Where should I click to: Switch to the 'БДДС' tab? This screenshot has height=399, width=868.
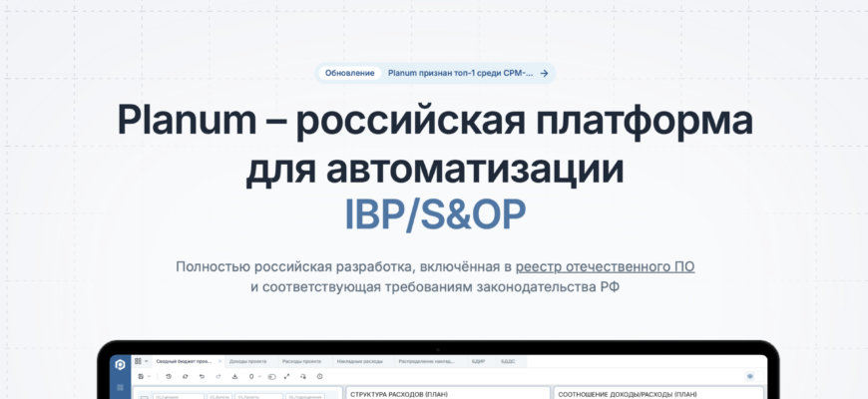[508, 361]
